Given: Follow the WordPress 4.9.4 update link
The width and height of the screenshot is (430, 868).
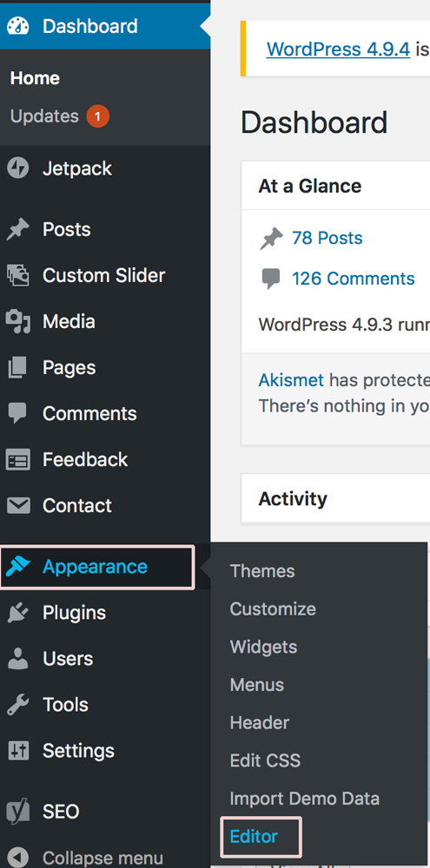Looking at the screenshot, I should 338,49.
